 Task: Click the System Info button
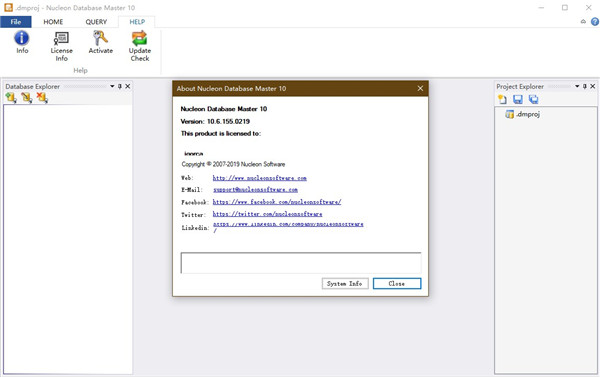[345, 284]
